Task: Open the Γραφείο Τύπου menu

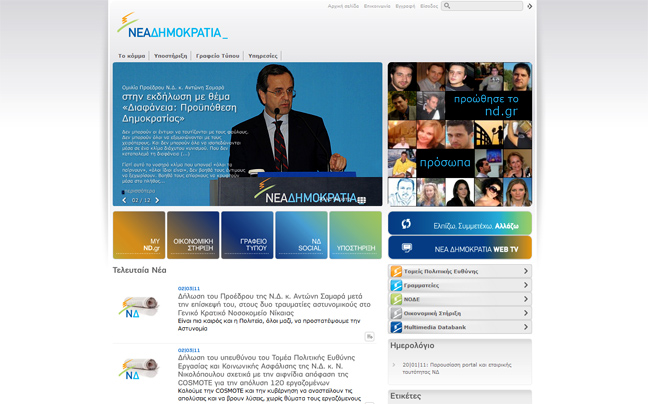Action: [x=217, y=56]
